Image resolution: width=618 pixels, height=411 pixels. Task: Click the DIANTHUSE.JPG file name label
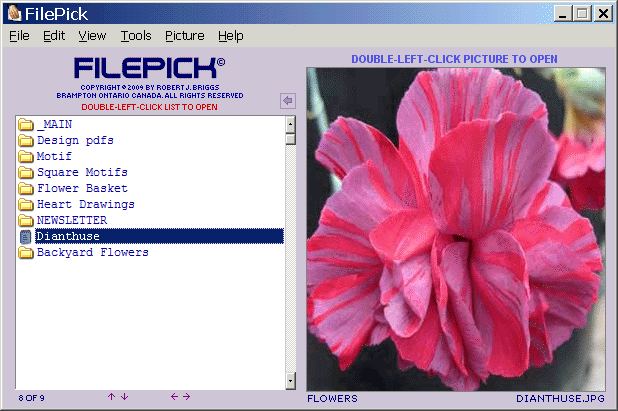pyautogui.click(x=560, y=399)
